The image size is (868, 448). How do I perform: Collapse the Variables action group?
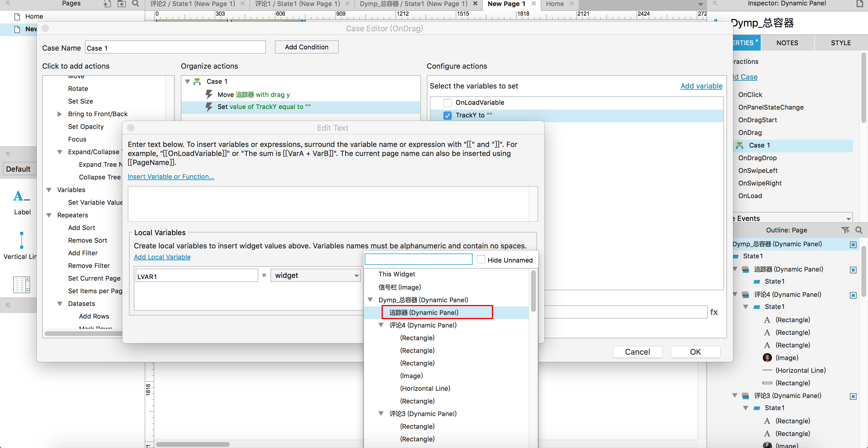pyautogui.click(x=49, y=190)
